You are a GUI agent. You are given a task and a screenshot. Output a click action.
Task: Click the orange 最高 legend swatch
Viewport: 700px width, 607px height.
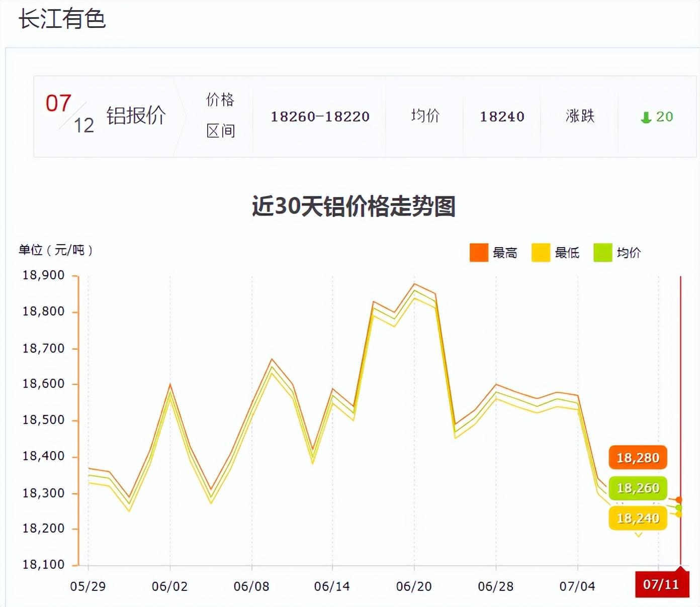(x=479, y=252)
